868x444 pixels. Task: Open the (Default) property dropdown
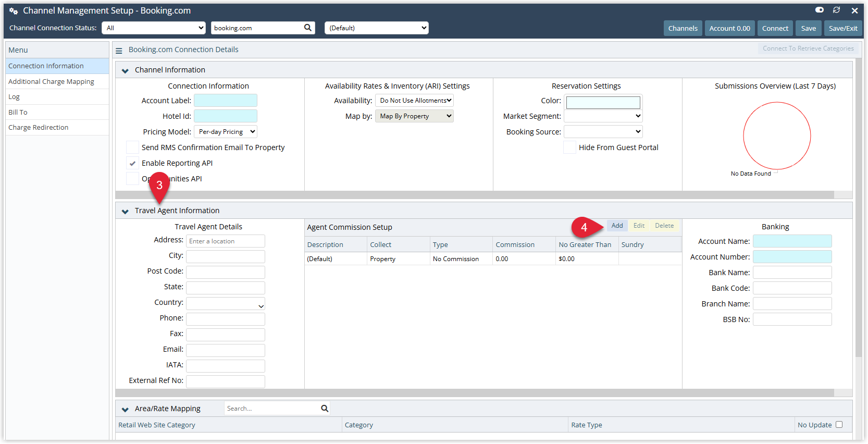(377, 28)
